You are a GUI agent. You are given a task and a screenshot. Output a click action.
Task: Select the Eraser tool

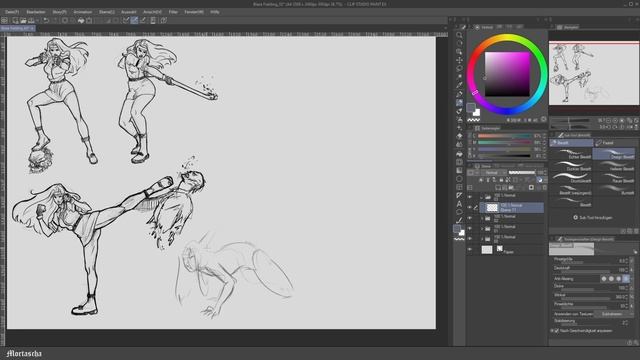click(459, 136)
